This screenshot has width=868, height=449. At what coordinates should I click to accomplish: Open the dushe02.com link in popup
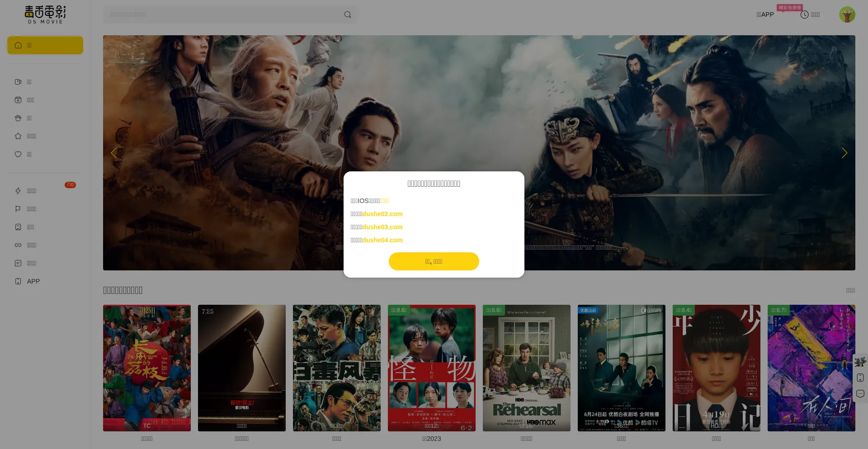pyautogui.click(x=382, y=214)
